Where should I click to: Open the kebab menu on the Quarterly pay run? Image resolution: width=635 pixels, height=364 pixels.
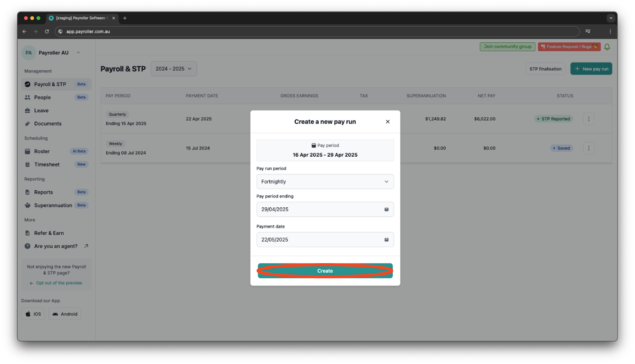tap(589, 119)
